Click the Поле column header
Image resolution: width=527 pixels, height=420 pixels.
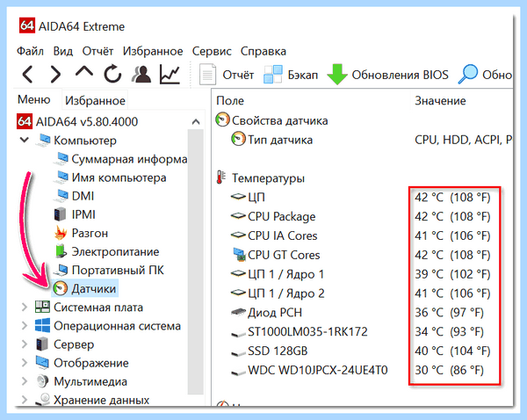tap(230, 100)
